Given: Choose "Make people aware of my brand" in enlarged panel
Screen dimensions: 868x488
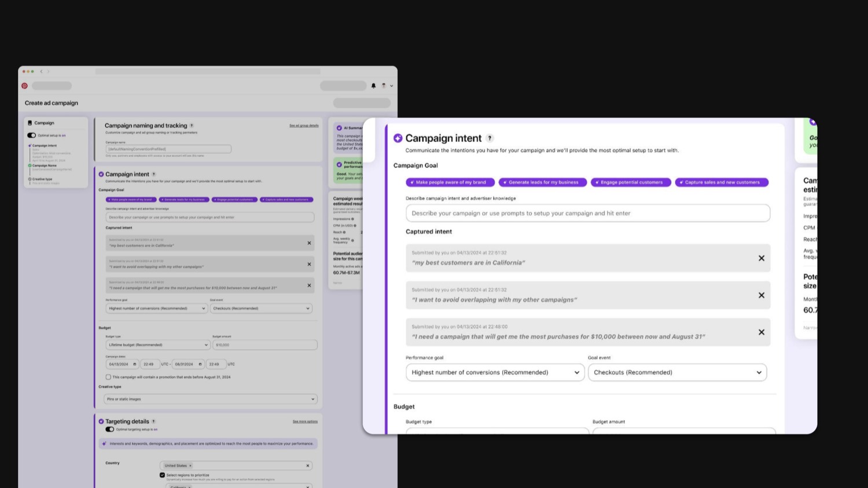Looking at the screenshot, I should (450, 182).
